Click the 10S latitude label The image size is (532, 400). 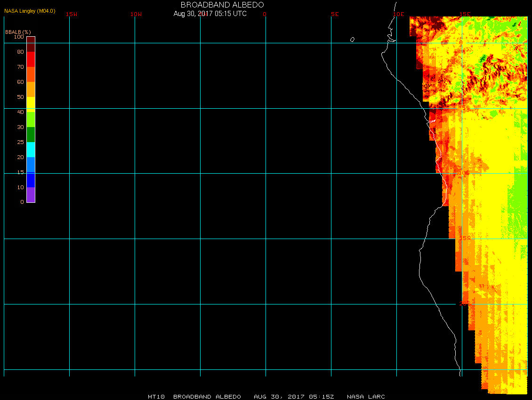pyautogui.click(x=464, y=173)
